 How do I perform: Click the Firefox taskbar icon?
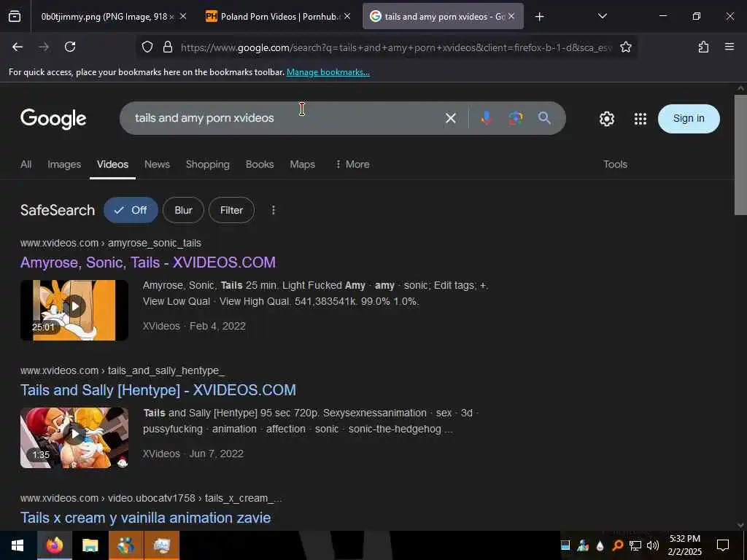click(54, 545)
